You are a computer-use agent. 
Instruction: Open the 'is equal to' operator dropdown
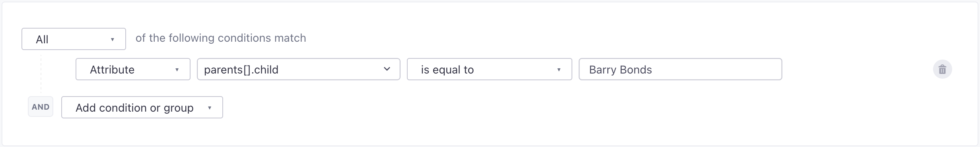pyautogui.click(x=489, y=69)
